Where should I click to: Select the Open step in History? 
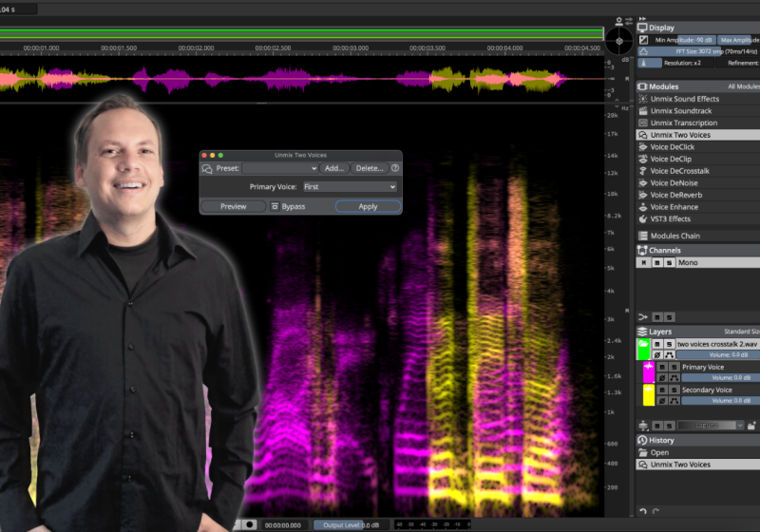[698, 452]
